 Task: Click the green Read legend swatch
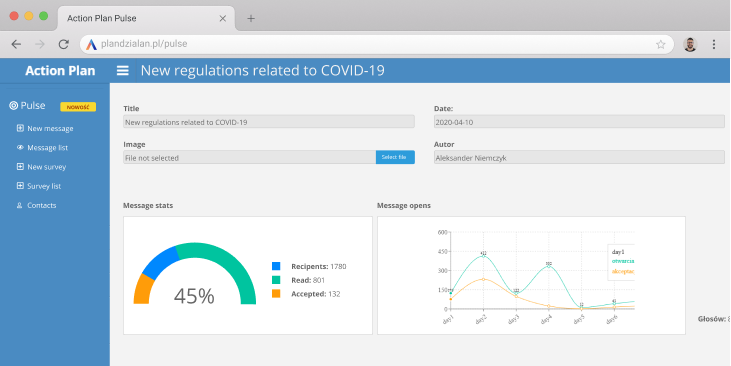pyautogui.click(x=276, y=280)
